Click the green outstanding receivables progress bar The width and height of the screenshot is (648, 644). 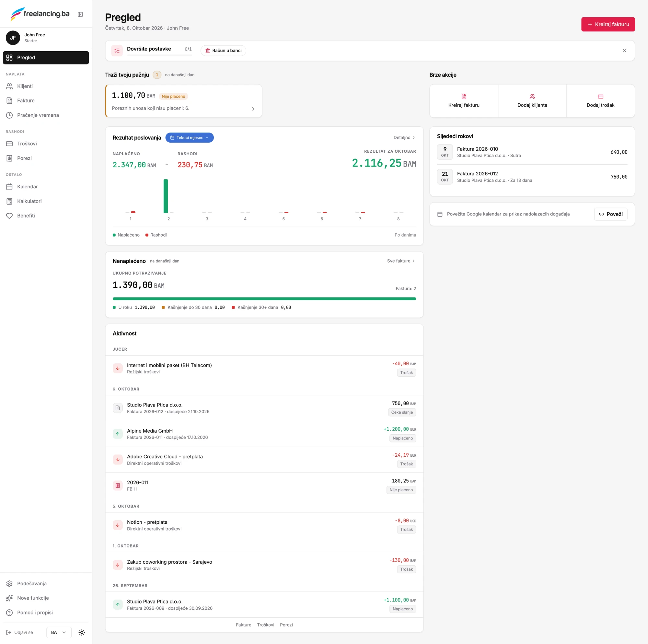click(264, 299)
